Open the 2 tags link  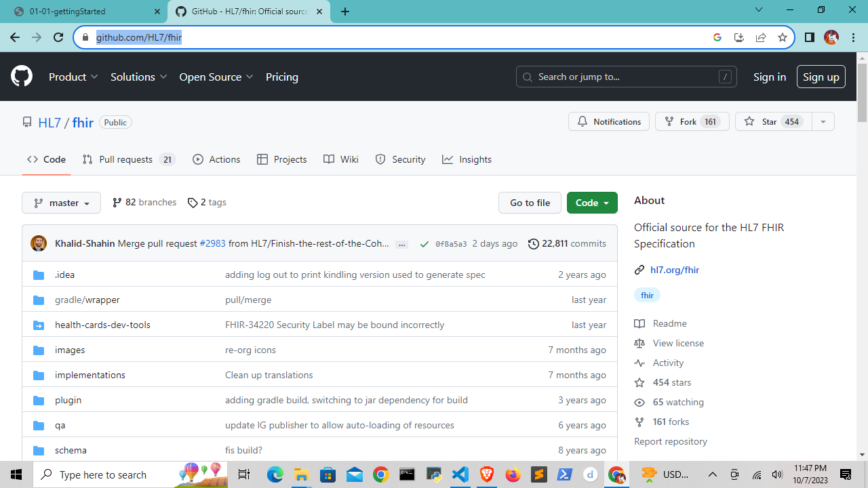pyautogui.click(x=207, y=202)
